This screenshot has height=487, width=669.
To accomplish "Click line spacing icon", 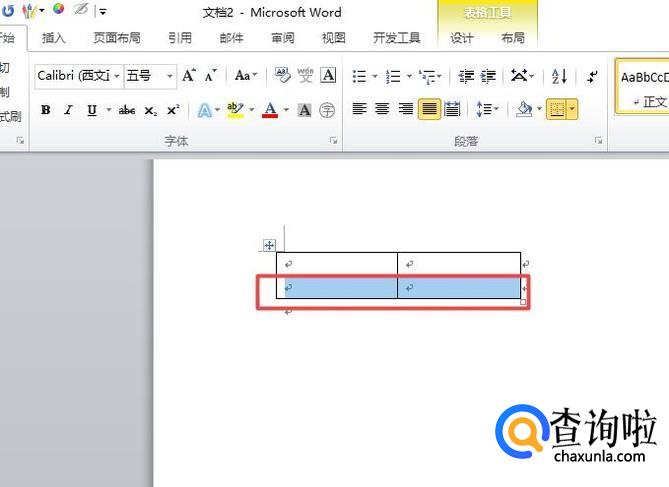I will tap(483, 109).
